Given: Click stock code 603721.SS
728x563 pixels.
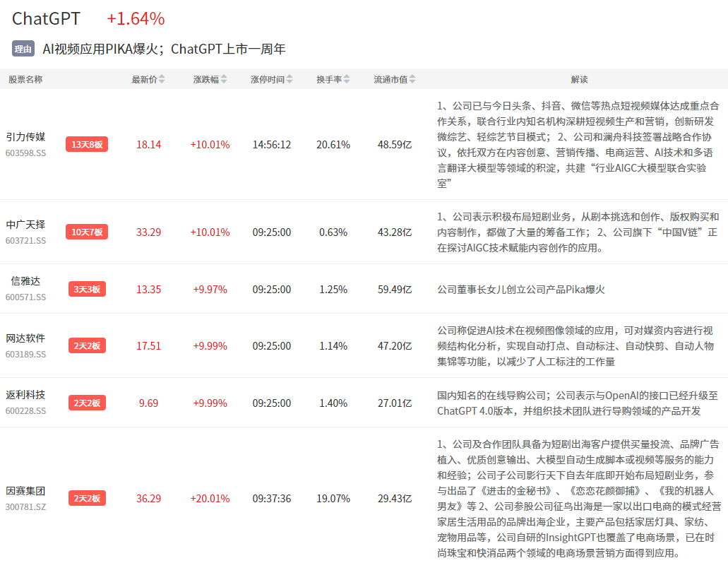Looking at the screenshot, I should click(x=25, y=241).
